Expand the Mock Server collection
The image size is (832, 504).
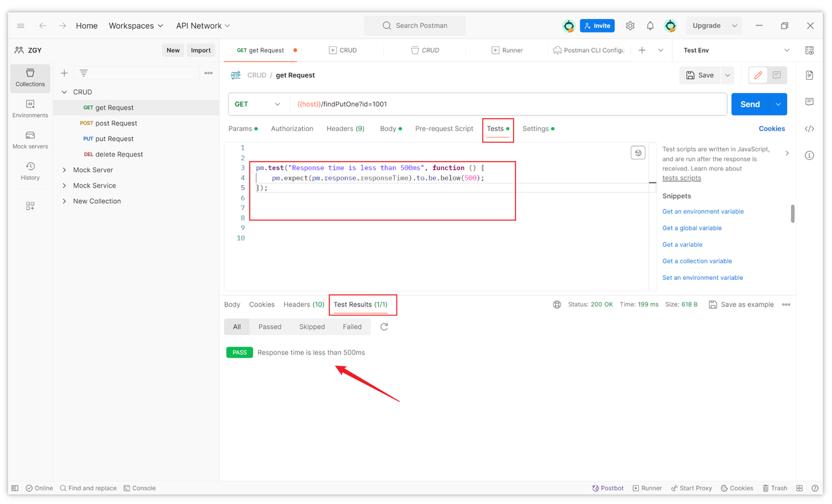[64, 170]
